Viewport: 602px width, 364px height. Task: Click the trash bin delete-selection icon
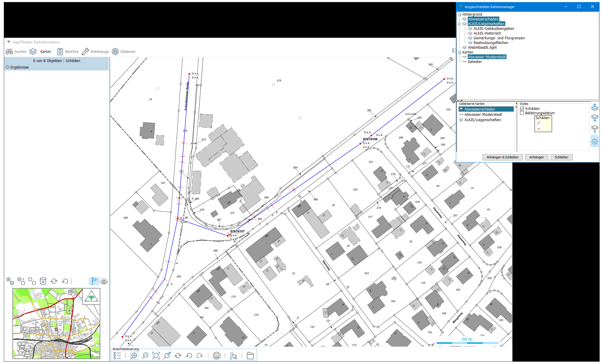(x=43, y=281)
